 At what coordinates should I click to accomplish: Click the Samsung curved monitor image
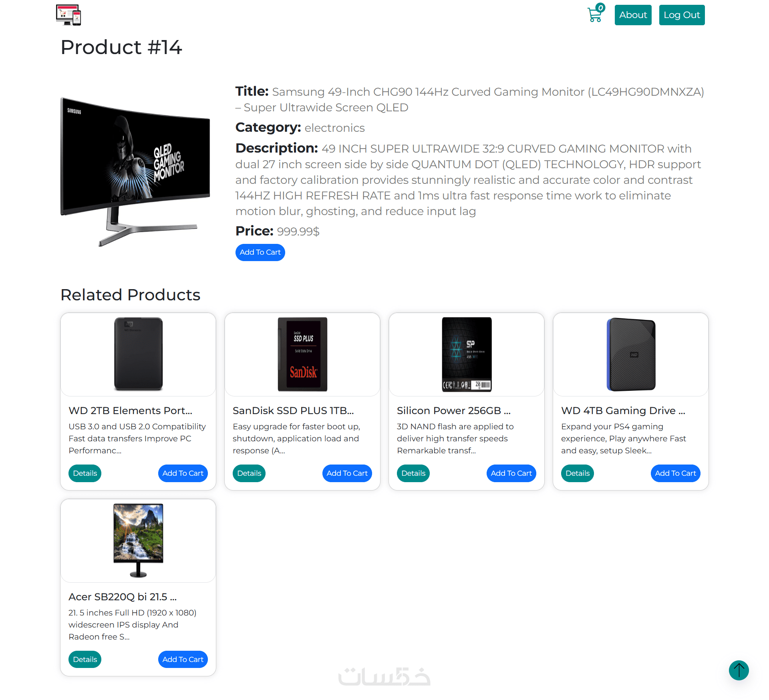tap(135, 171)
